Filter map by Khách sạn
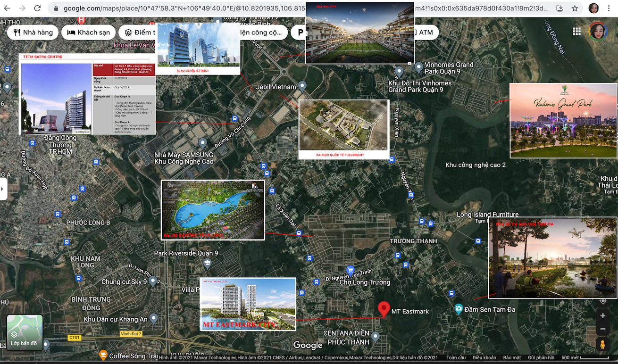The image size is (618, 364). (89, 33)
